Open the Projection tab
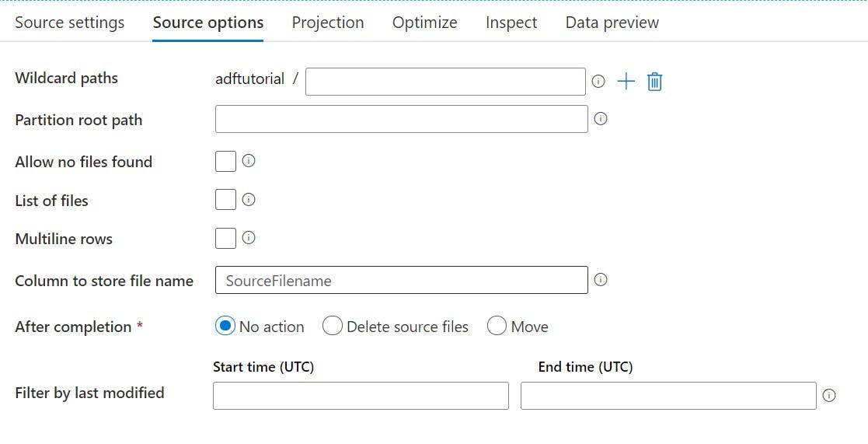This screenshot has height=444, width=868. click(328, 23)
